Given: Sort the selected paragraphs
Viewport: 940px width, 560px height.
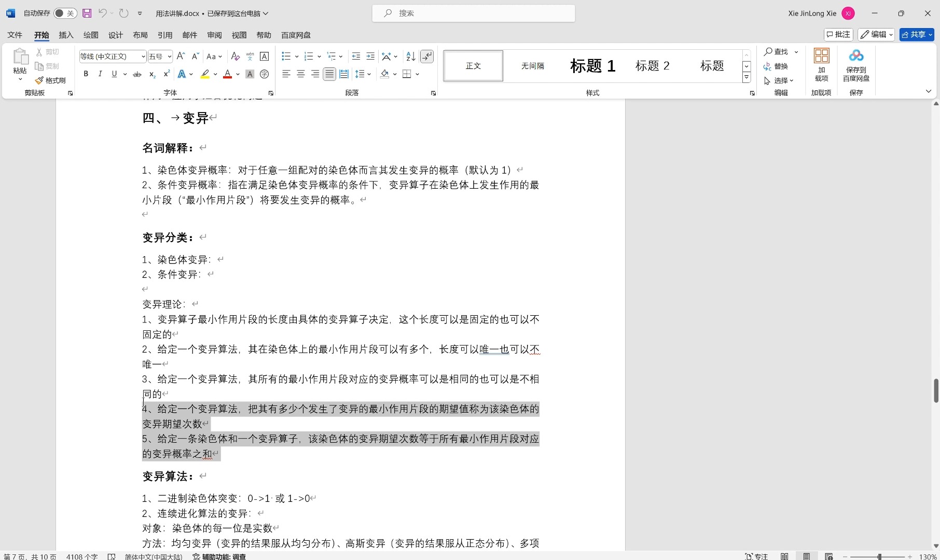Looking at the screenshot, I should [x=410, y=56].
